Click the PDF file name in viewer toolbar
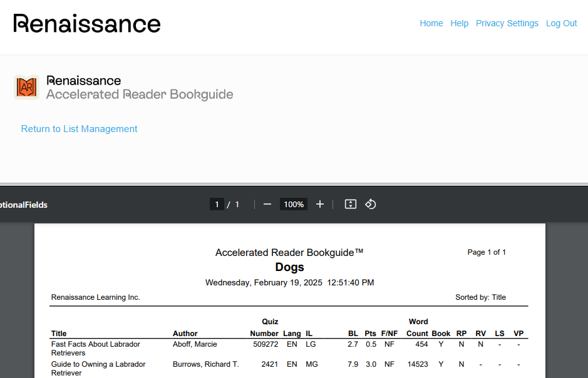Viewport: 588px width, 378px height. 24,205
